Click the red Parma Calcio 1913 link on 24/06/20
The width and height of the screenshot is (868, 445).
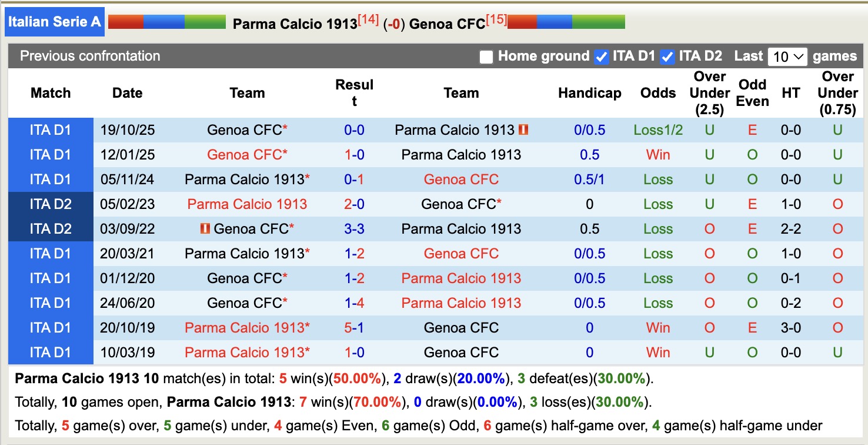coord(460,303)
